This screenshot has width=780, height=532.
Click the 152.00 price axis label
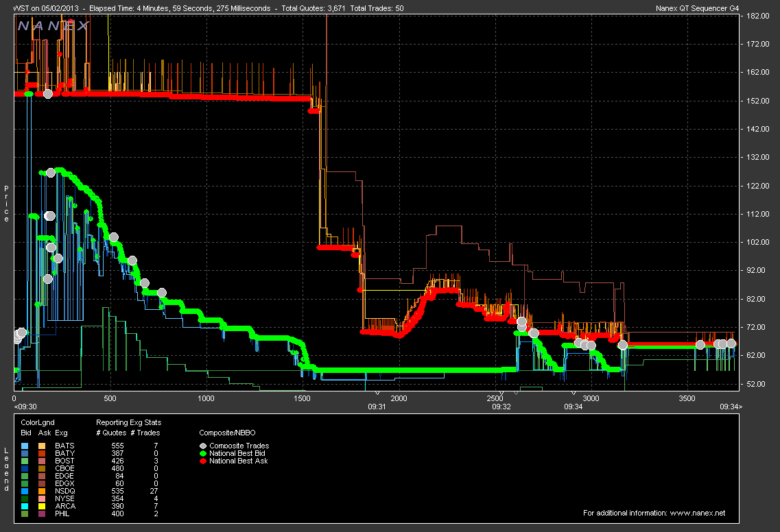point(757,101)
